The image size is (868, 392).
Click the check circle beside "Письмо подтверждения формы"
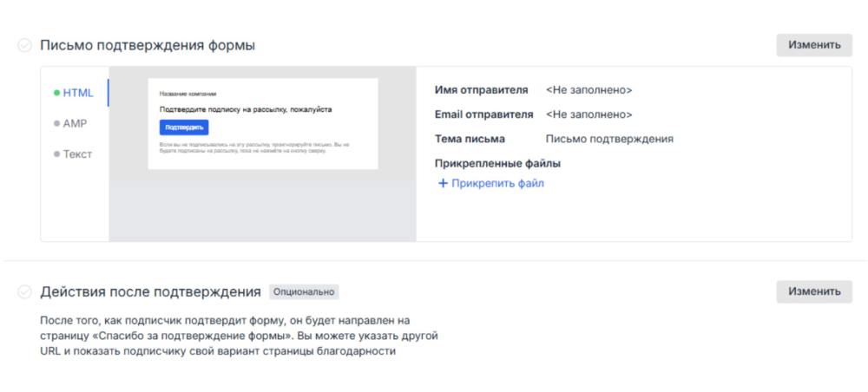point(24,45)
